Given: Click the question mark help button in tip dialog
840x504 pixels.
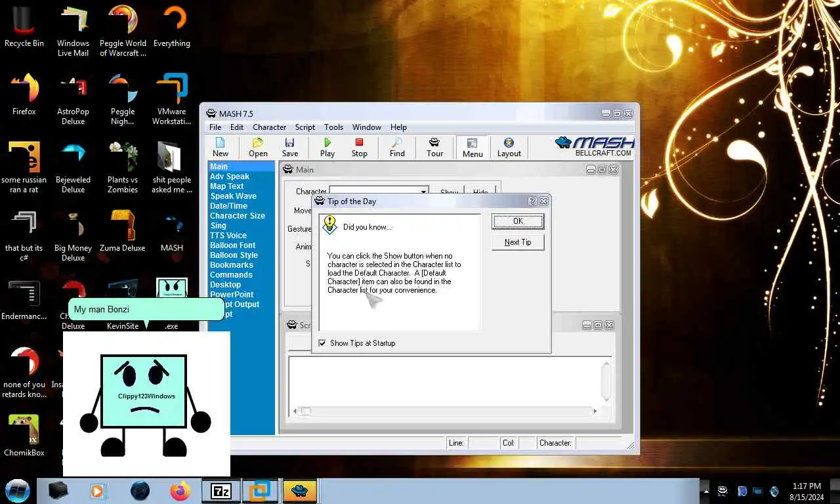Looking at the screenshot, I should [532, 201].
